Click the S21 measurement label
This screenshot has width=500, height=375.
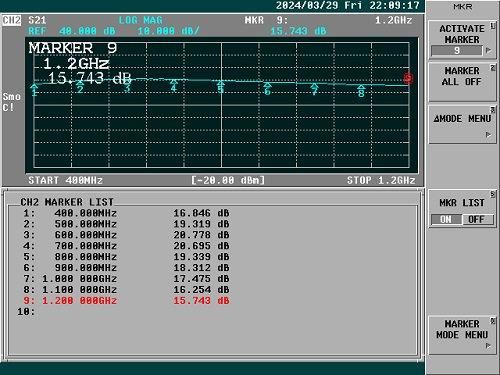pos(37,20)
